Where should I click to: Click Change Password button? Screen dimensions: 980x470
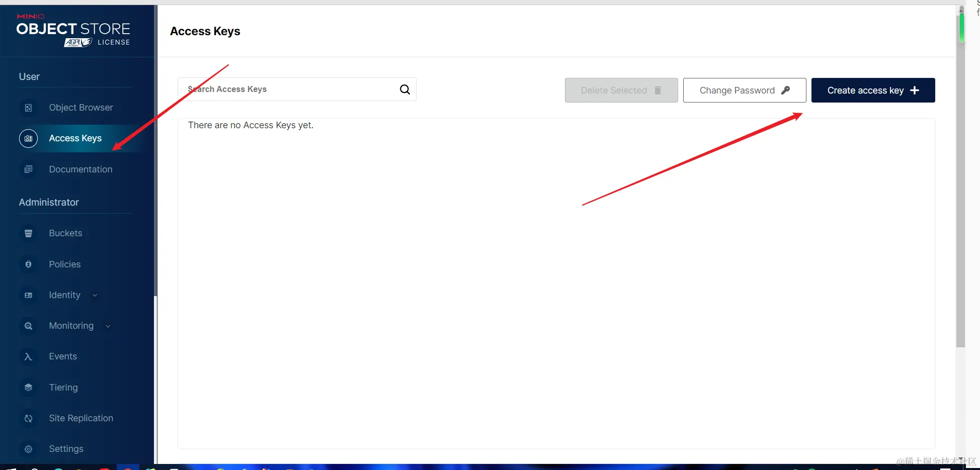point(745,90)
